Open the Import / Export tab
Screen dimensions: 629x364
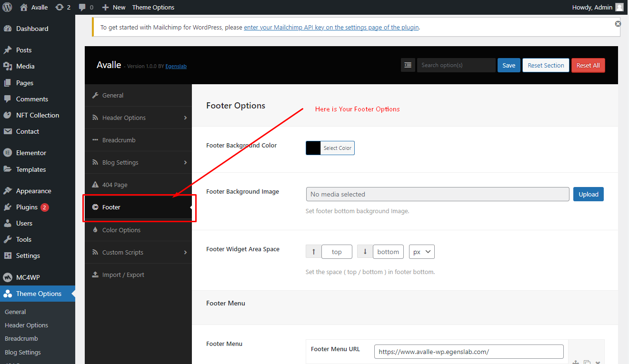[x=138, y=275]
